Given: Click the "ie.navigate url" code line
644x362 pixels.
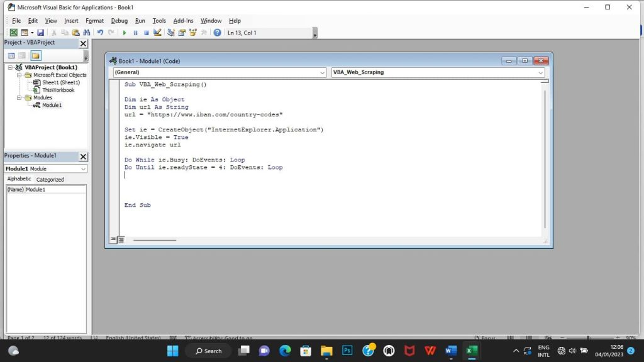Looking at the screenshot, I should [152, 145].
